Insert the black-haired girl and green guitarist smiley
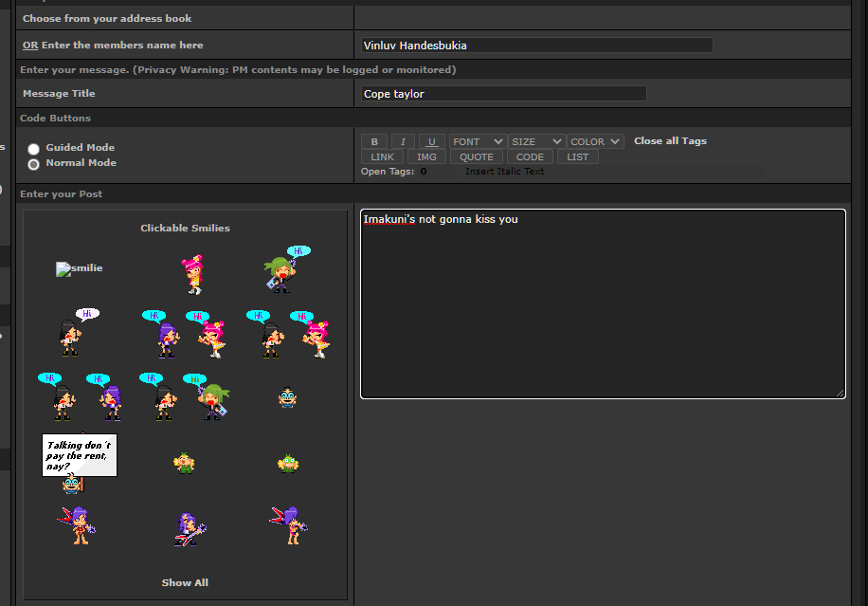This screenshot has height=606, width=868. pos(185,396)
